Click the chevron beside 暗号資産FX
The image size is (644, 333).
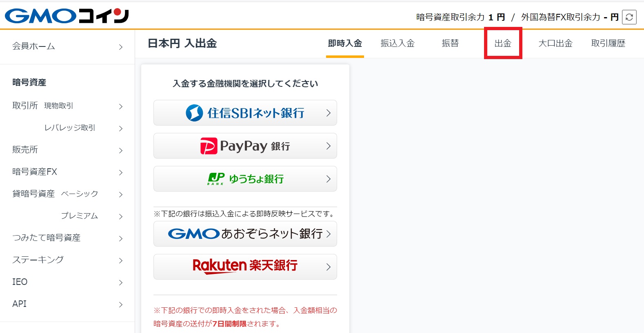(121, 172)
